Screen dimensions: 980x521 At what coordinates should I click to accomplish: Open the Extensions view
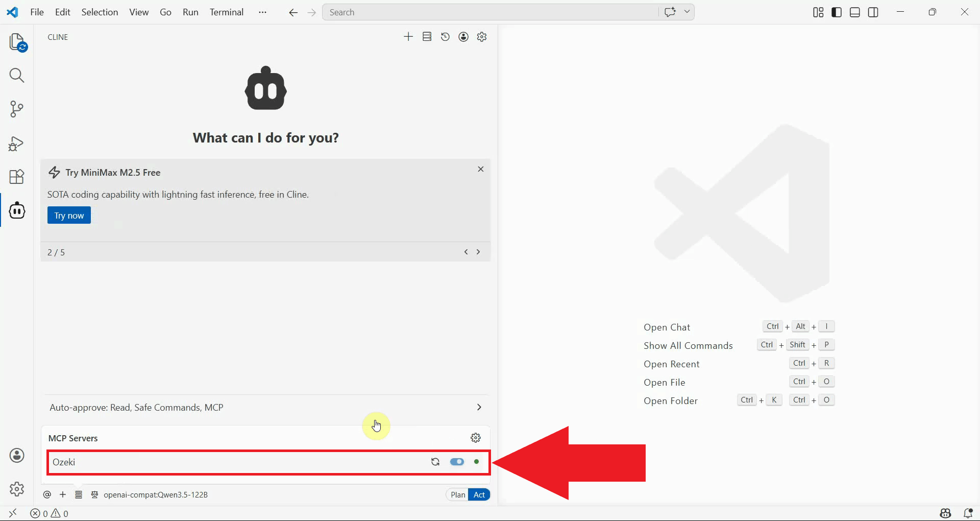pyautogui.click(x=17, y=177)
